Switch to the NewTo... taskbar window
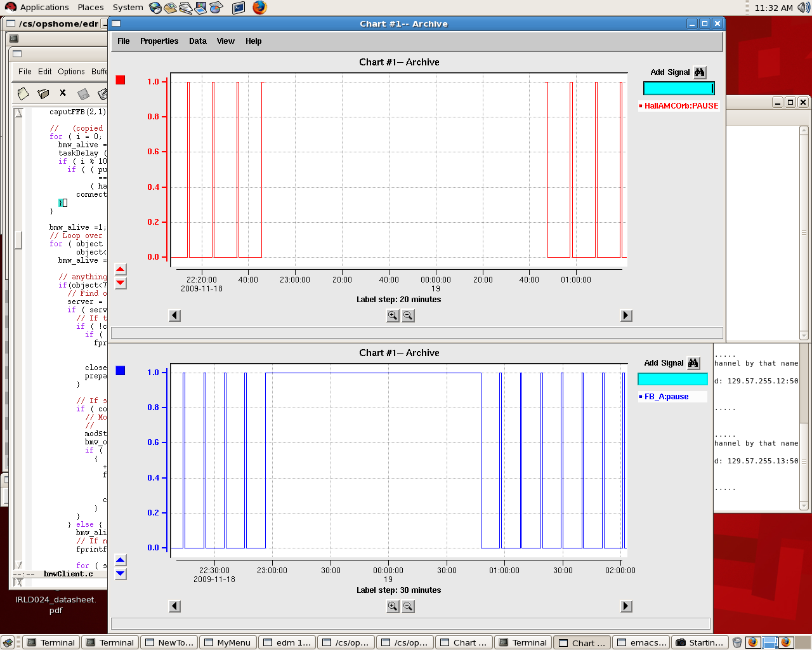The height and width of the screenshot is (650, 812). click(169, 642)
